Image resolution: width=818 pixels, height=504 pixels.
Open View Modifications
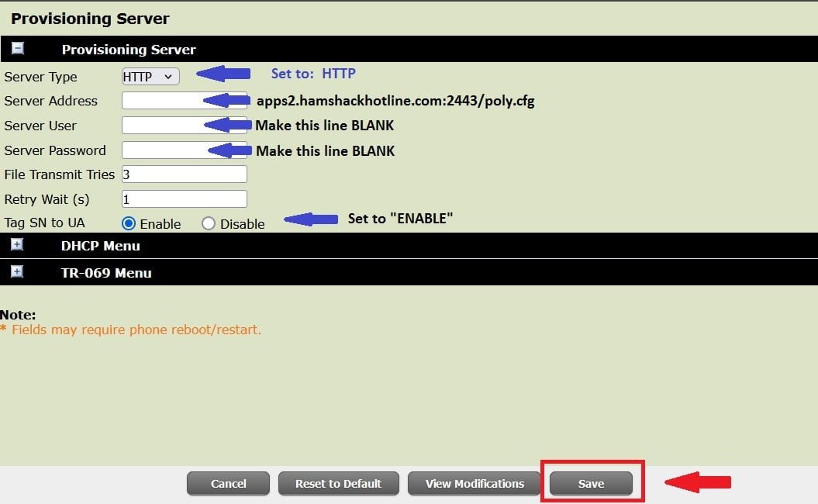[x=475, y=483]
